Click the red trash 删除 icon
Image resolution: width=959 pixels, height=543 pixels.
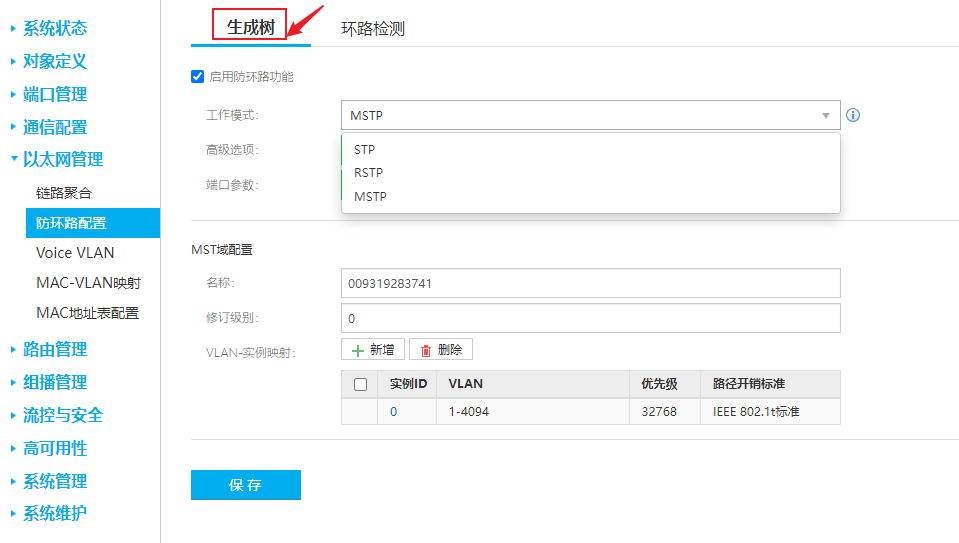[426, 350]
